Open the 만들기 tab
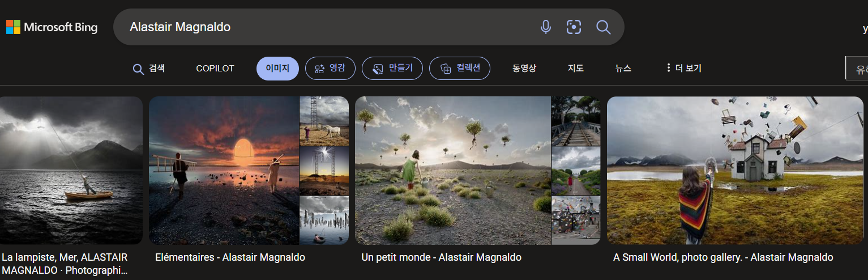 pos(392,69)
